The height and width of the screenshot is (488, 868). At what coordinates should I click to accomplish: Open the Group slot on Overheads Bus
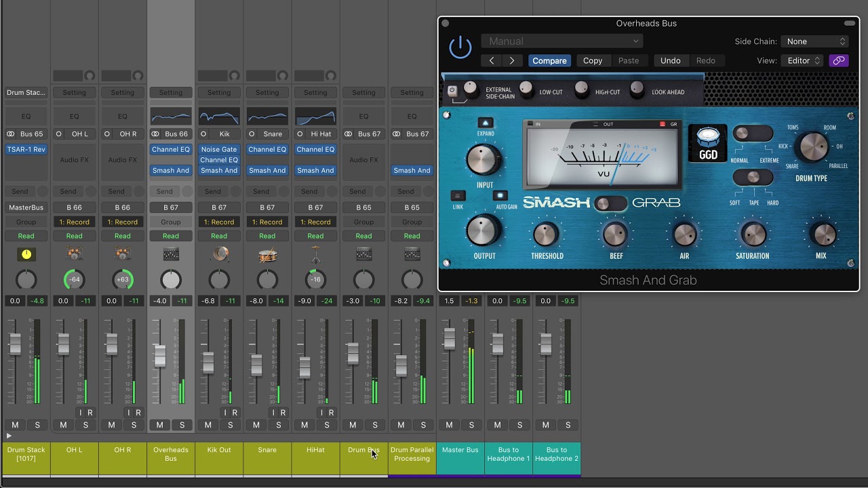171,222
